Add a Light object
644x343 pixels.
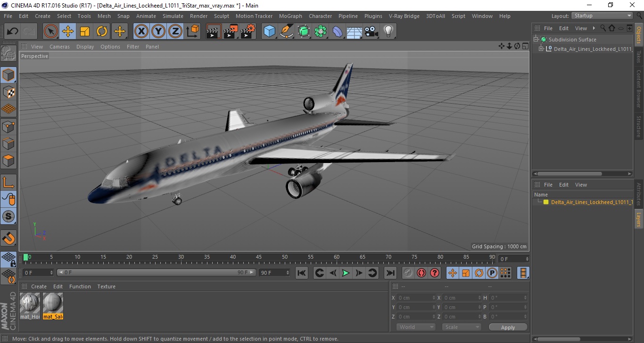coord(388,32)
